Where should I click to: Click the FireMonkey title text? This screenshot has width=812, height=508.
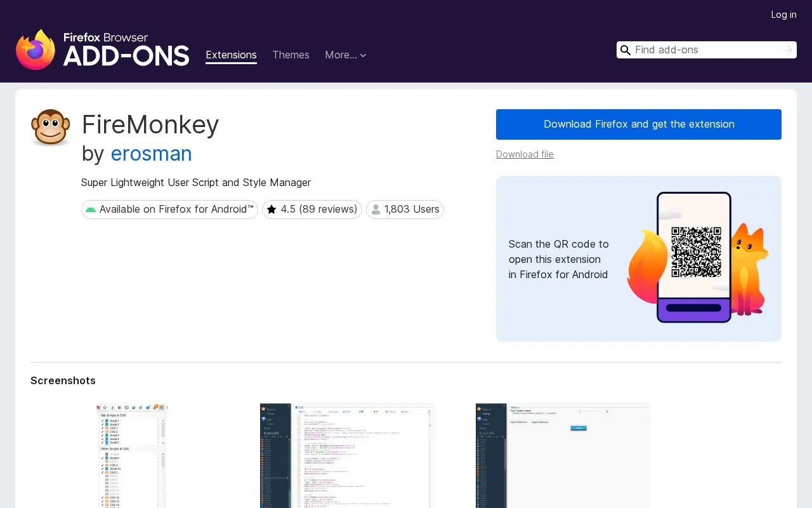tap(150, 124)
